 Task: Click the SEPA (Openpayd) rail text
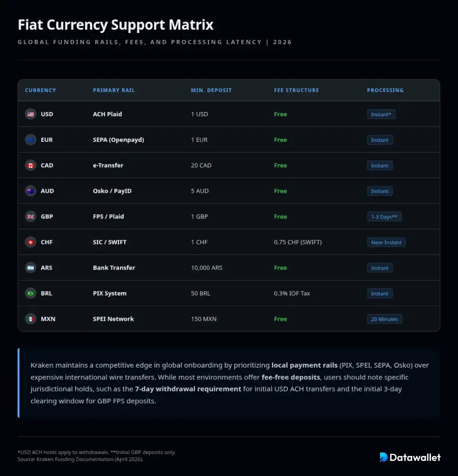pyautogui.click(x=118, y=140)
